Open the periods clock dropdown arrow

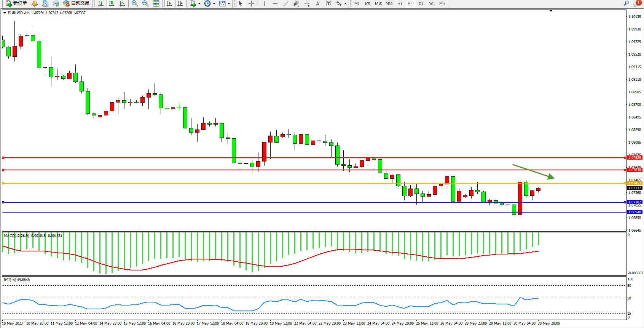tap(214, 4)
